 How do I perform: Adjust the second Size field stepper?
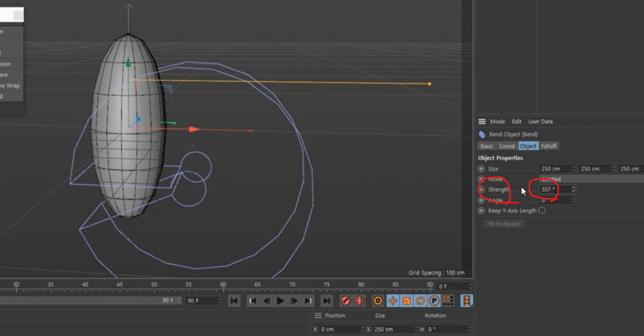pos(613,169)
